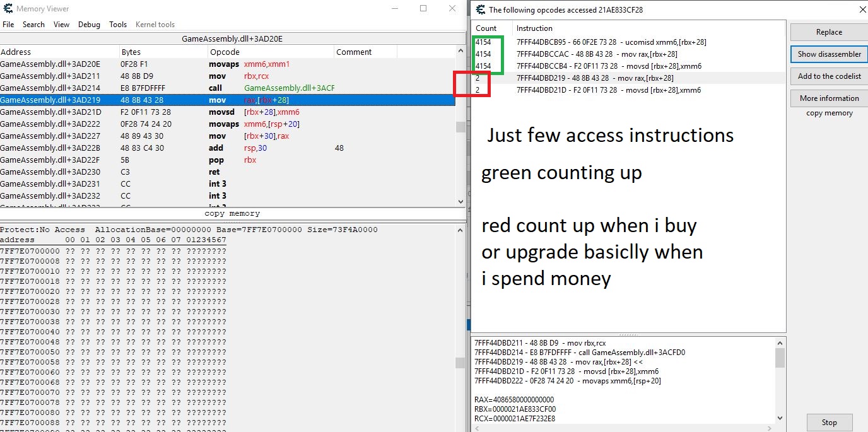Maximize the Memory Viewer window
868x432 pixels.
click(423, 9)
